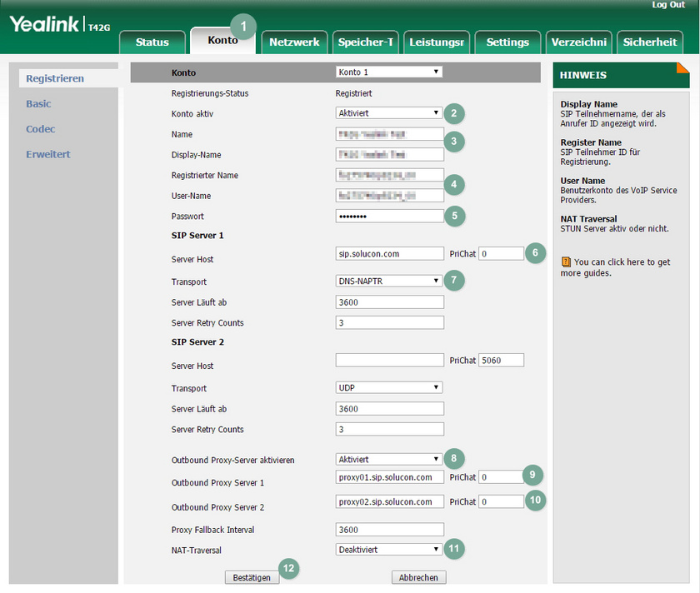700x593 pixels.
Task: Expand Outbound Proxy-Server aktivieren dropdown
Action: [x=388, y=459]
